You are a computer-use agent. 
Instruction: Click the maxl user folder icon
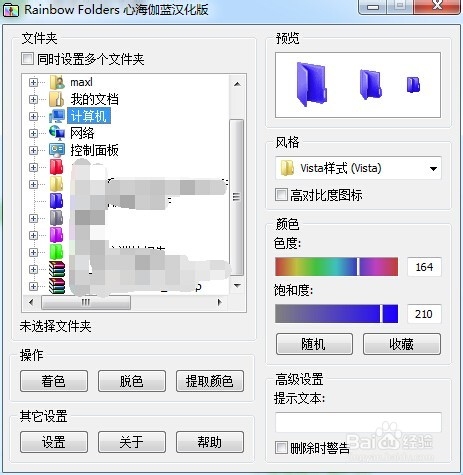(x=57, y=82)
